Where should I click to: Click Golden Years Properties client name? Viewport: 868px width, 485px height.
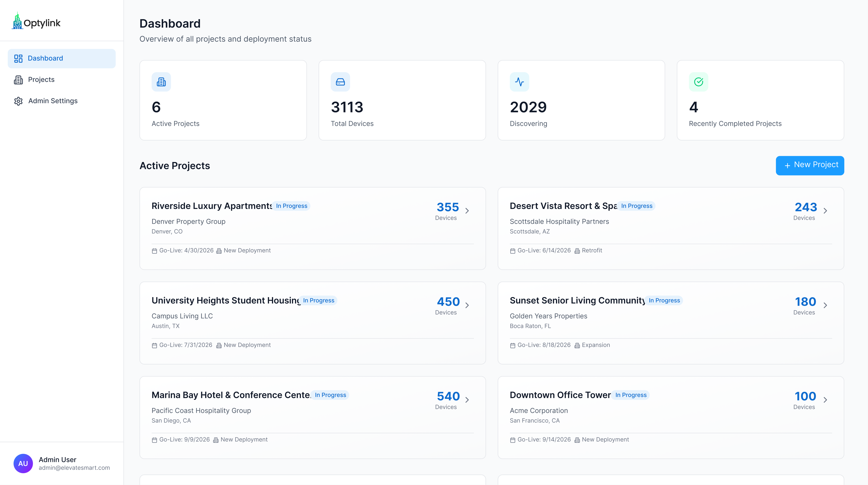[x=548, y=316]
